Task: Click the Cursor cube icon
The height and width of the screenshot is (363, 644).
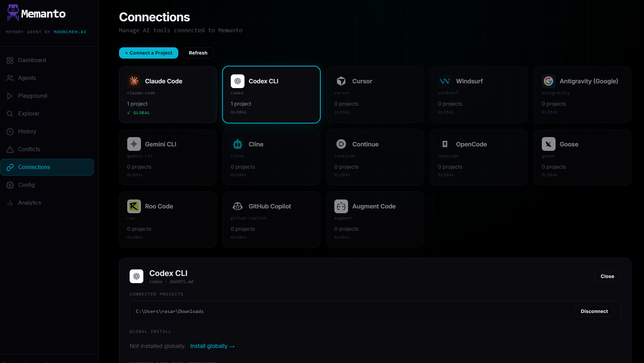Action: point(341,81)
